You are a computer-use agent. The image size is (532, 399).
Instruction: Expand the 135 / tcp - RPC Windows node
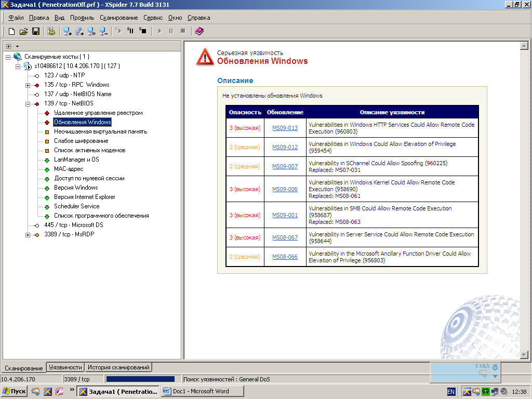click(x=28, y=85)
